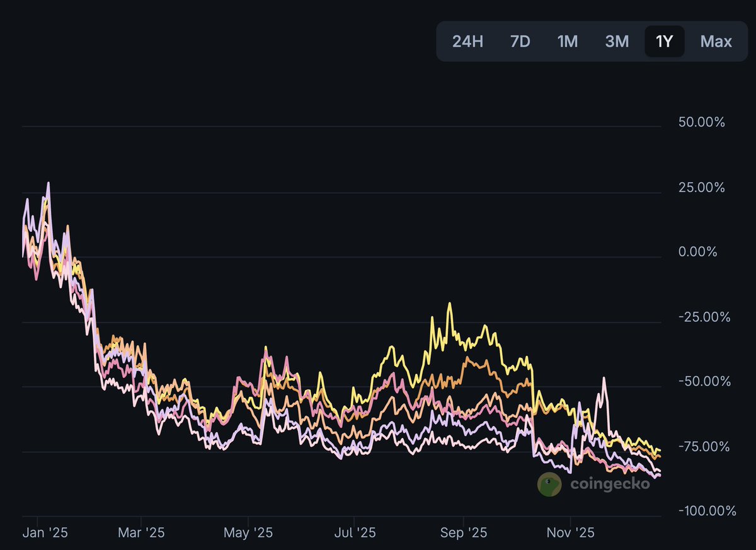Select the pink line near its January start
The image size is (756, 550).
click(x=35, y=265)
